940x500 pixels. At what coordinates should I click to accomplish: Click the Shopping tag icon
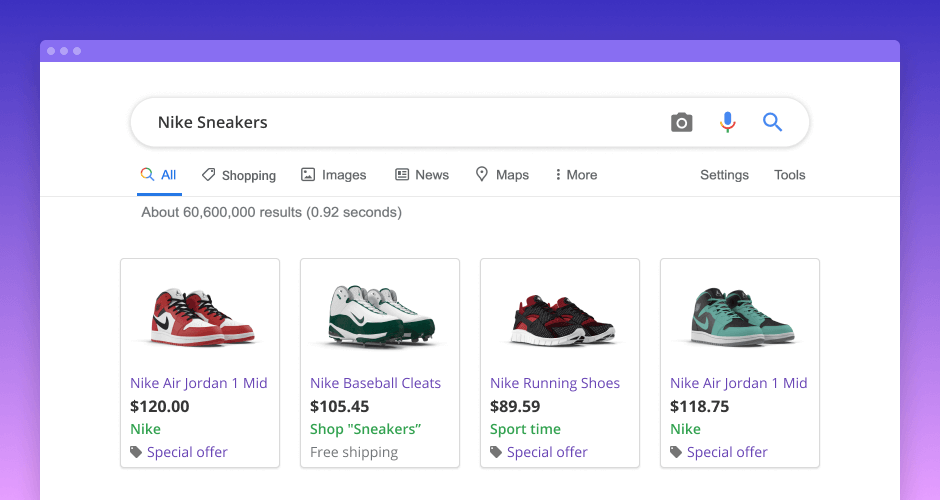pos(208,174)
